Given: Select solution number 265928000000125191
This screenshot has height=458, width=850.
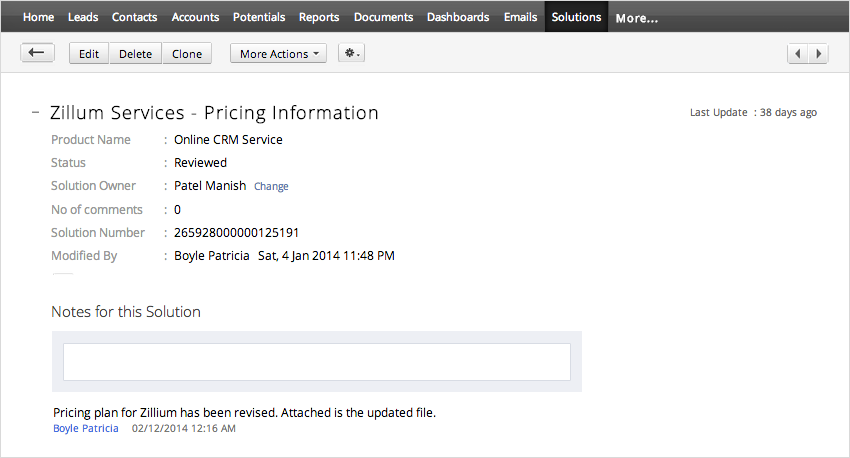Looking at the screenshot, I should 236,233.
